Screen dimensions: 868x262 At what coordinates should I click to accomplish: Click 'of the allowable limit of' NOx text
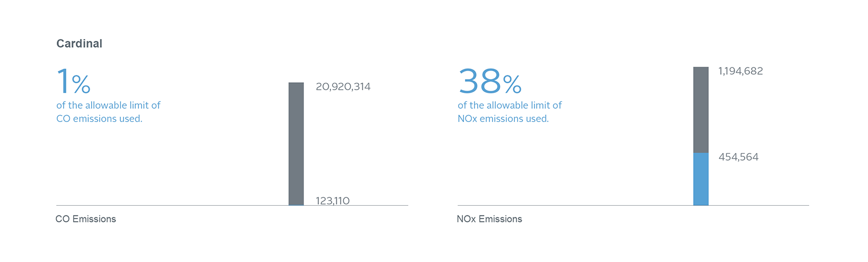pos(510,105)
